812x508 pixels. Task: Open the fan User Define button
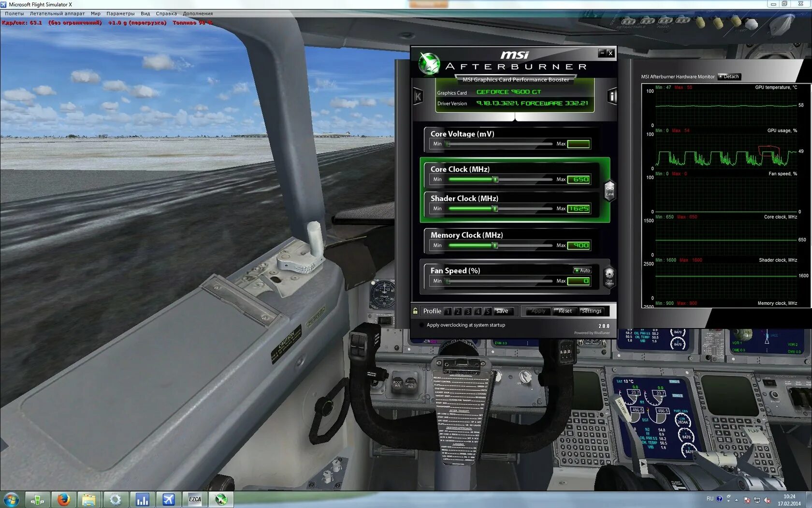pos(609,277)
